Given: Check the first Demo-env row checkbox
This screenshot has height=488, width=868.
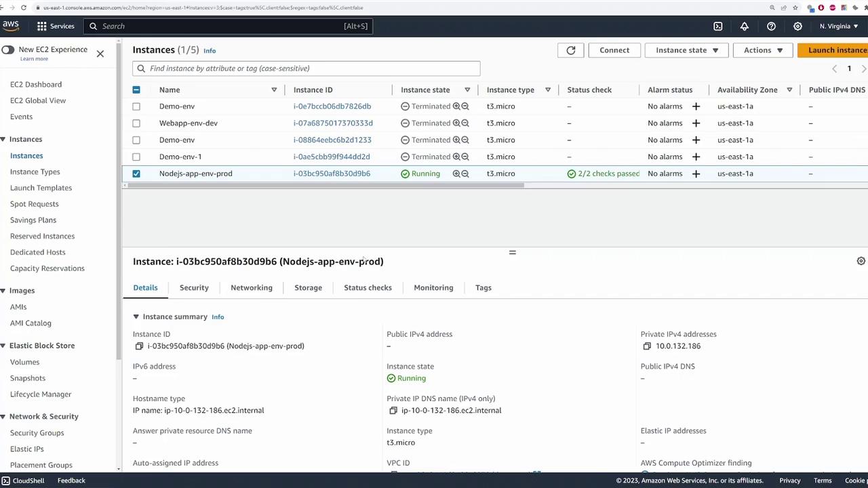Looking at the screenshot, I should pos(136,106).
